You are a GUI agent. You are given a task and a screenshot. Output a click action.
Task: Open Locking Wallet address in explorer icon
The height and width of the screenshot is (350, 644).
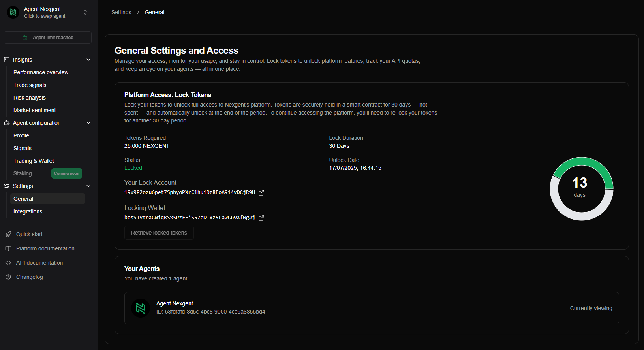click(x=261, y=218)
